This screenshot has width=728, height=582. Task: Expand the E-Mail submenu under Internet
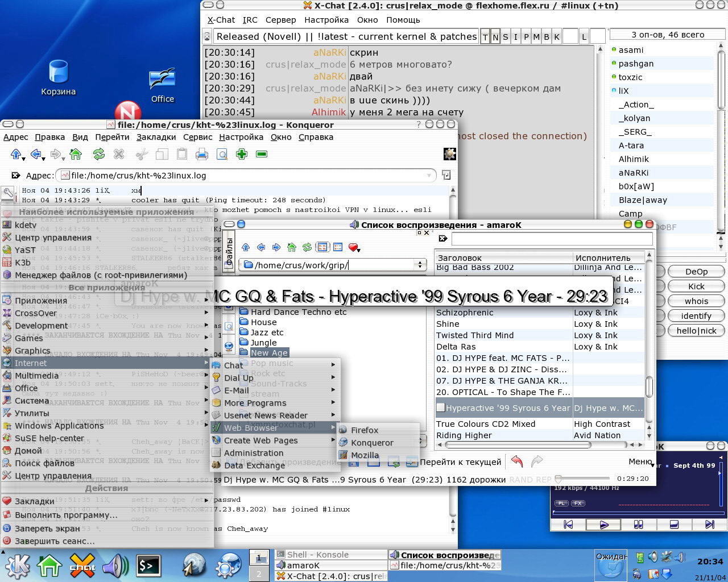point(275,390)
